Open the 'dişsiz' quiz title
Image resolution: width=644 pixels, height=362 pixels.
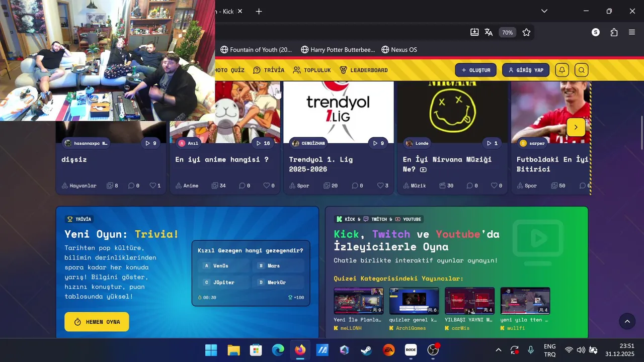tap(74, 159)
